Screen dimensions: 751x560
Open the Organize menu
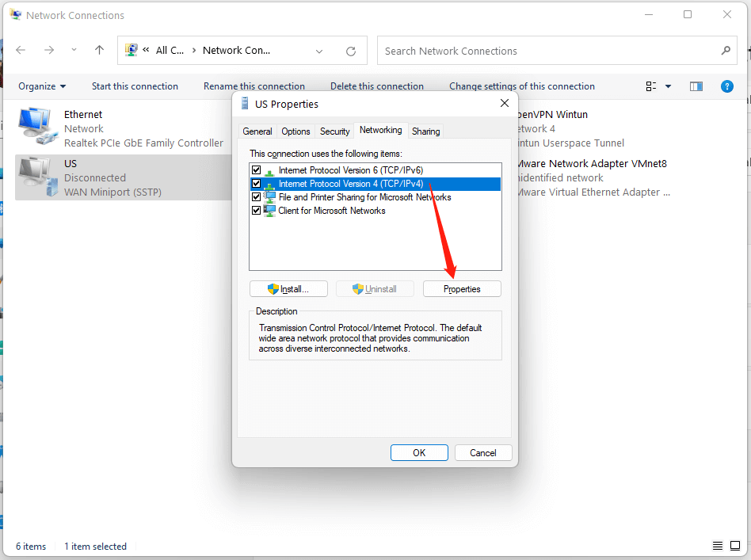click(42, 86)
